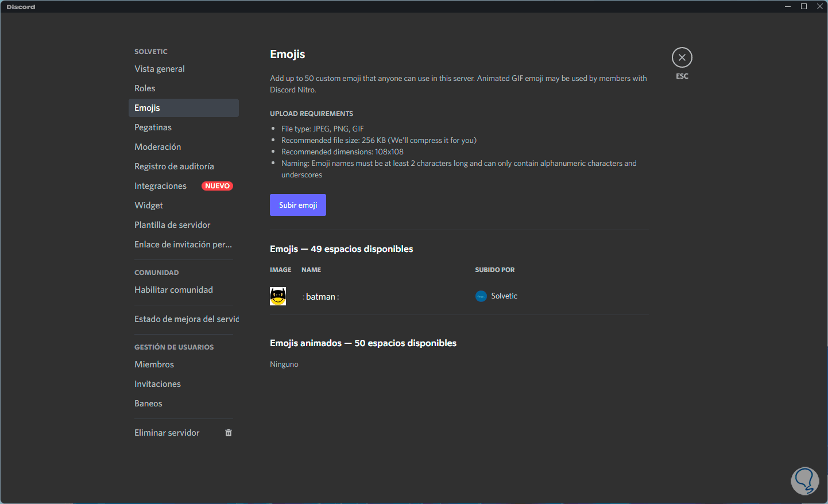Edit the batman emoji name field
Viewport: 828px width, 504px height.
click(x=320, y=297)
